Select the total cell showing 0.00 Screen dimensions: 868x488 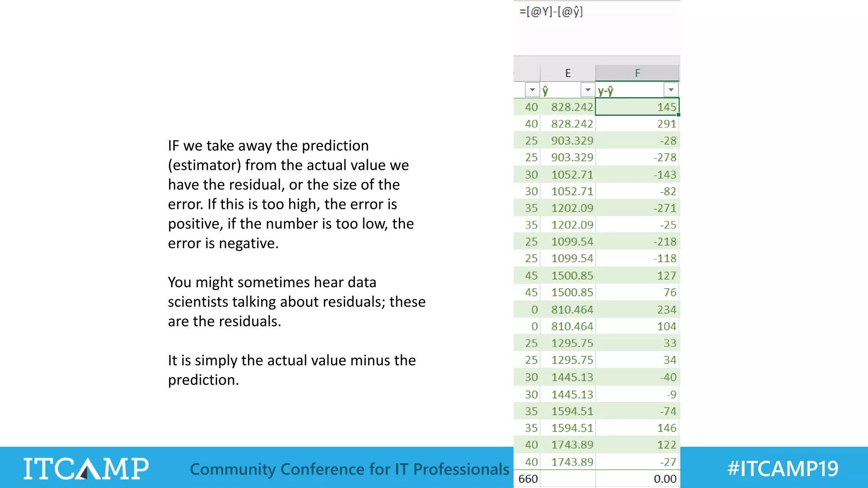click(x=637, y=479)
